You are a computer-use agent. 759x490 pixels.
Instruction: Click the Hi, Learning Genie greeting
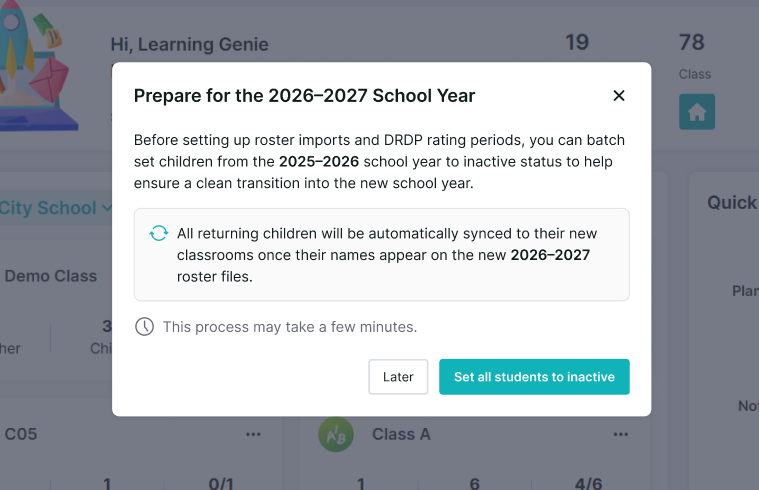pyautogui.click(x=189, y=45)
